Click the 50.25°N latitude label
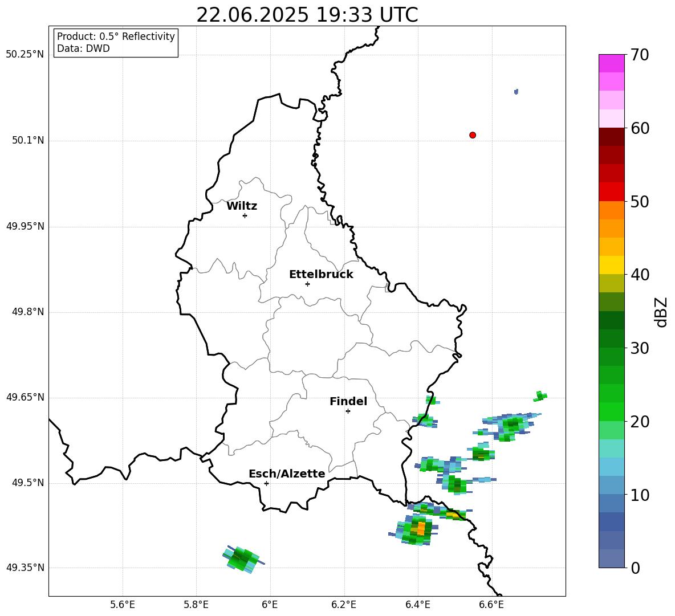675x616 pixels. (x=25, y=55)
